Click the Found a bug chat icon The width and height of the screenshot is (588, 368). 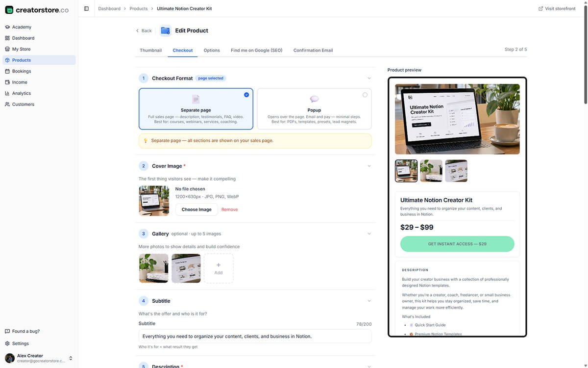click(7, 331)
